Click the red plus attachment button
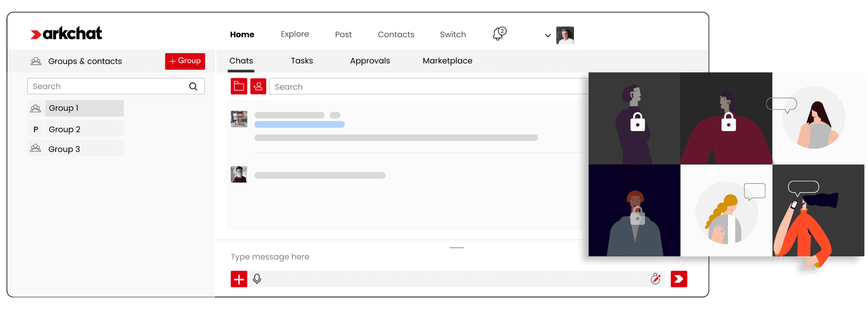 click(x=239, y=279)
